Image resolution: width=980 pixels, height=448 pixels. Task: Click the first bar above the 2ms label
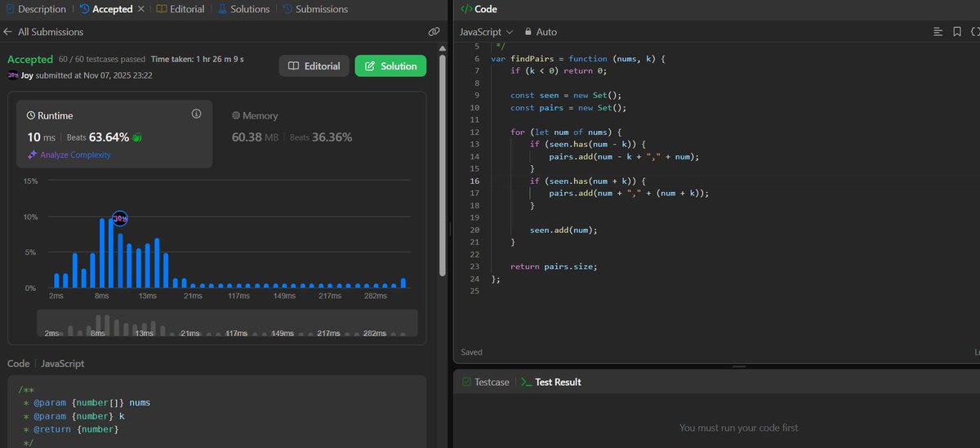pos(56,281)
